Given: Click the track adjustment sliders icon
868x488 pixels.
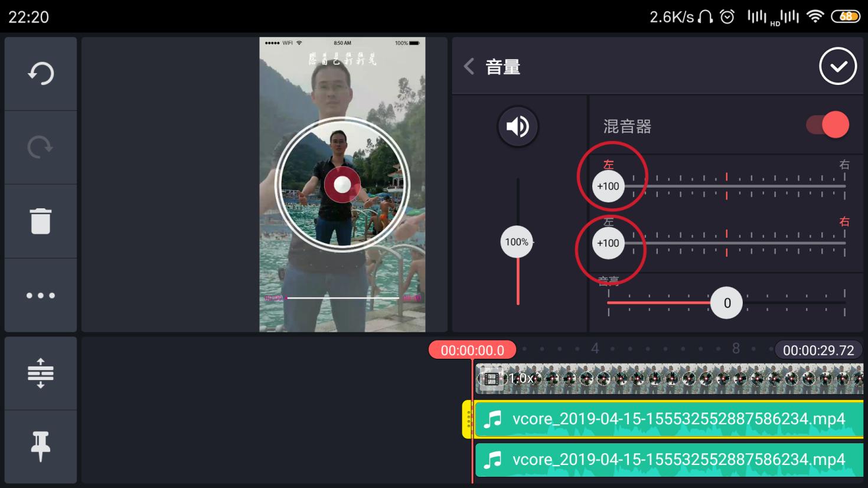Looking at the screenshot, I should coord(40,373).
